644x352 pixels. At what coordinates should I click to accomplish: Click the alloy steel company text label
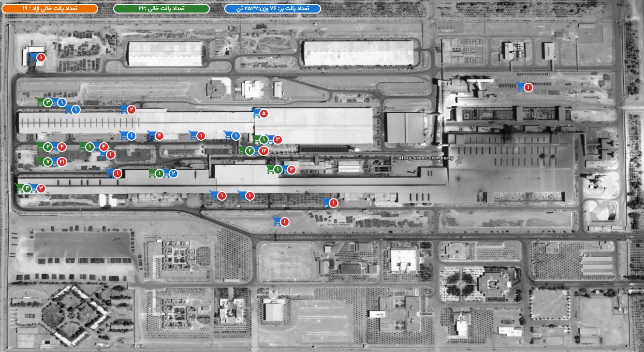pos(425,158)
